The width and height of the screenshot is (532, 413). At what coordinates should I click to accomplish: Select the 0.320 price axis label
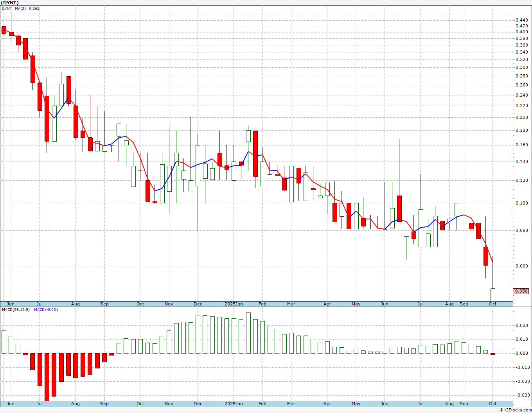521,59
